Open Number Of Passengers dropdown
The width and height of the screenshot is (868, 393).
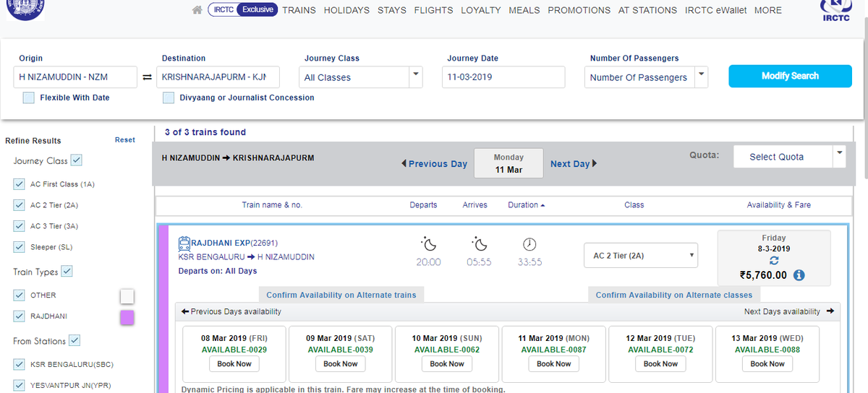(646, 77)
